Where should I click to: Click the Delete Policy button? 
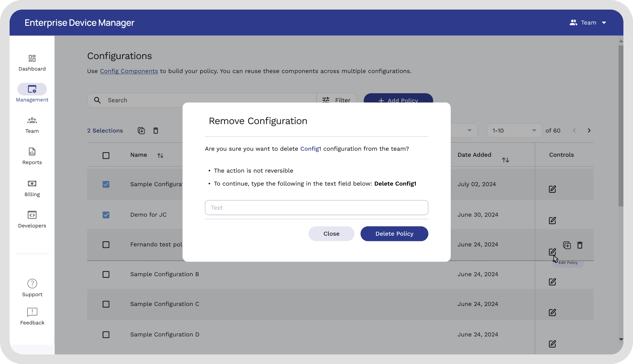pos(394,234)
